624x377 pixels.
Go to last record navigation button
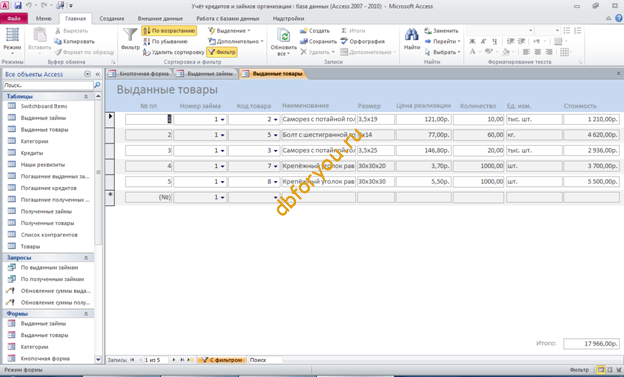coord(182,360)
